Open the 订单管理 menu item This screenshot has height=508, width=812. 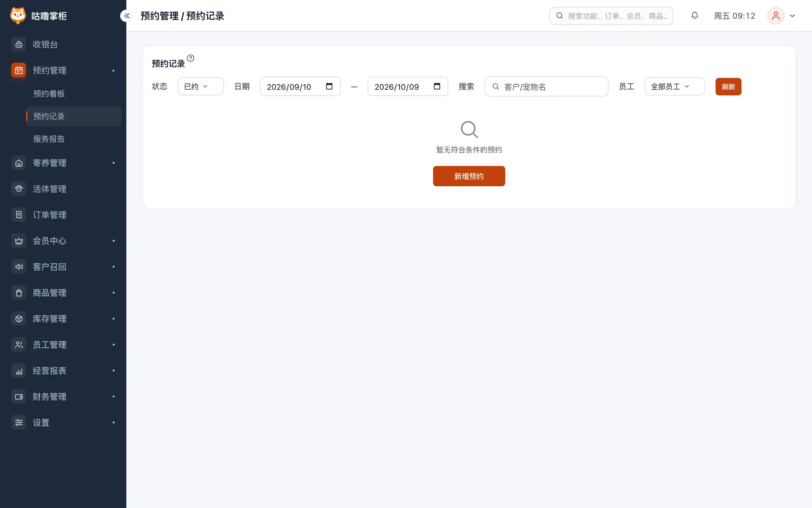pyautogui.click(x=63, y=215)
